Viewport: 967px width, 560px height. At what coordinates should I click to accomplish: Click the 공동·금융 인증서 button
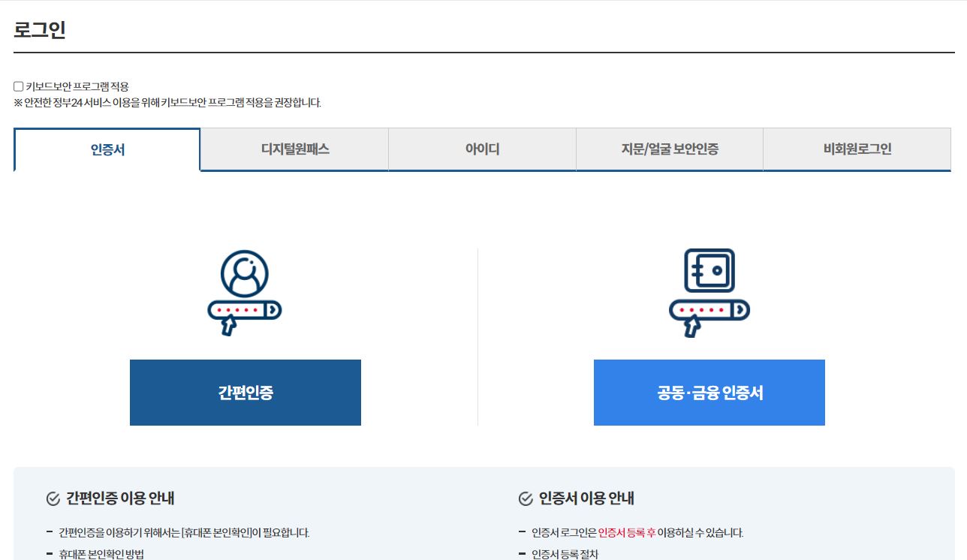click(x=709, y=392)
